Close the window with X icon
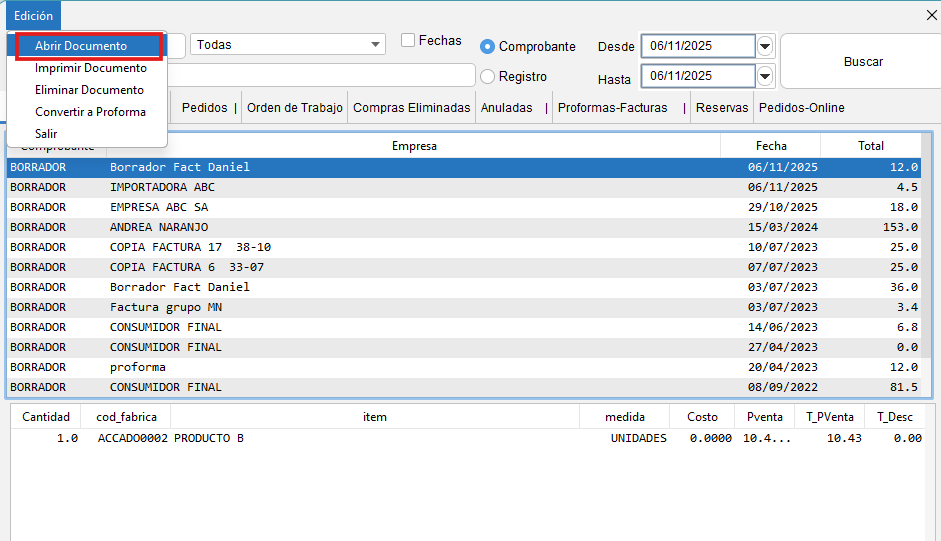 click(x=931, y=15)
